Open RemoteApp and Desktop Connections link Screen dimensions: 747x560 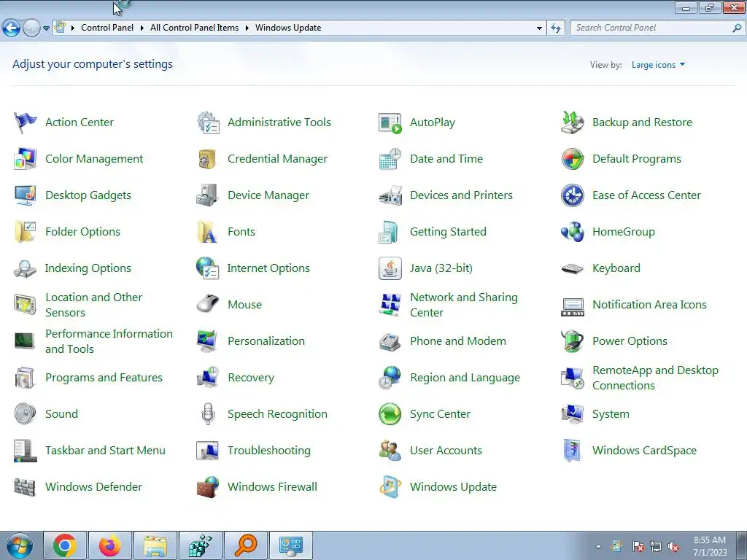[x=655, y=378]
